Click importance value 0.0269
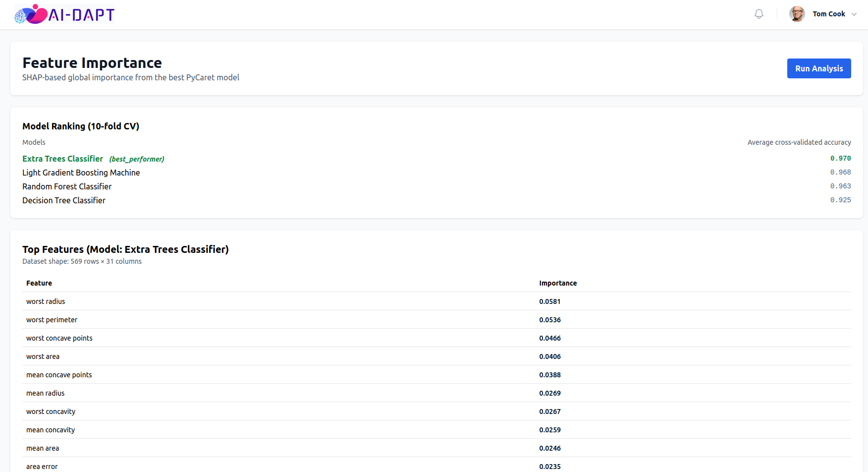868x472 pixels. 550,393
